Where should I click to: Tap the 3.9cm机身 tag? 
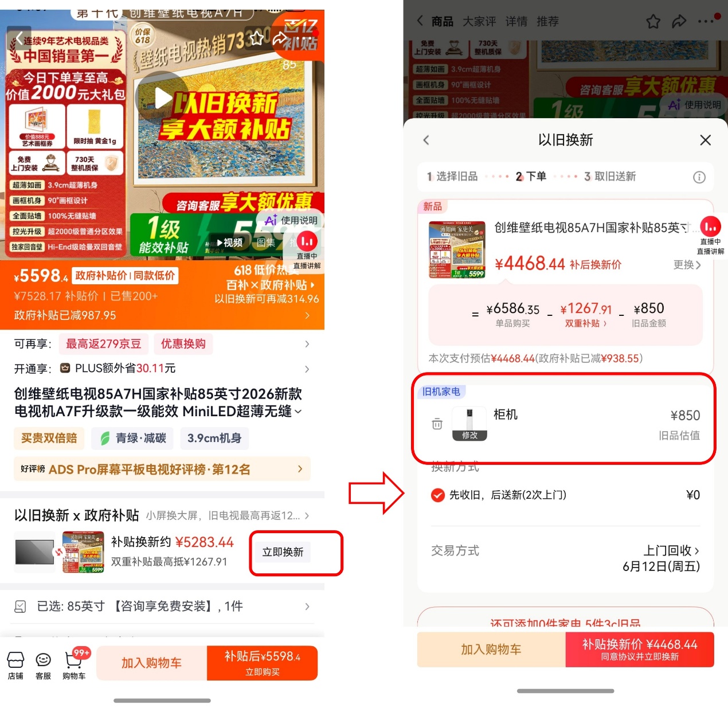pyautogui.click(x=214, y=439)
